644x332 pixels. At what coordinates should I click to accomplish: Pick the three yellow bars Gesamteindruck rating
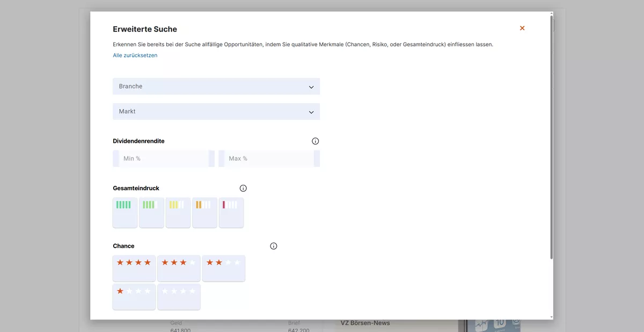pyautogui.click(x=178, y=212)
